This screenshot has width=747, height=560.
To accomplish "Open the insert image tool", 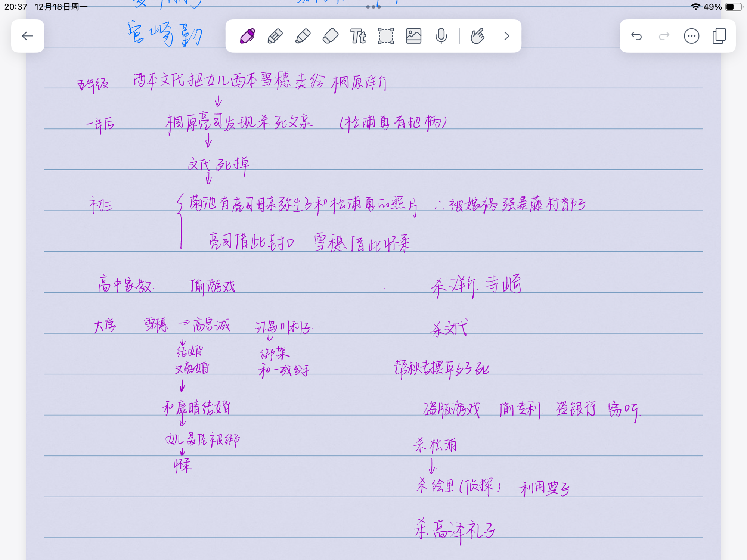I will [x=413, y=36].
